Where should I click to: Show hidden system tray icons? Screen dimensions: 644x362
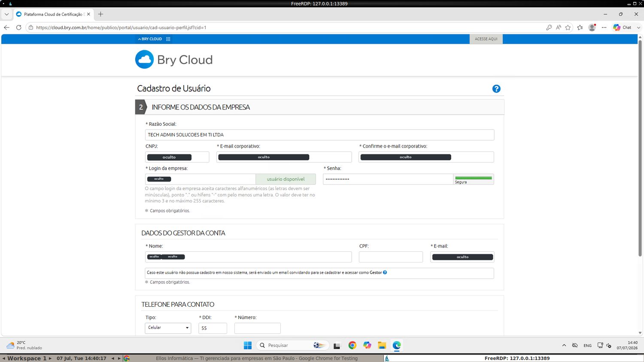(x=564, y=345)
